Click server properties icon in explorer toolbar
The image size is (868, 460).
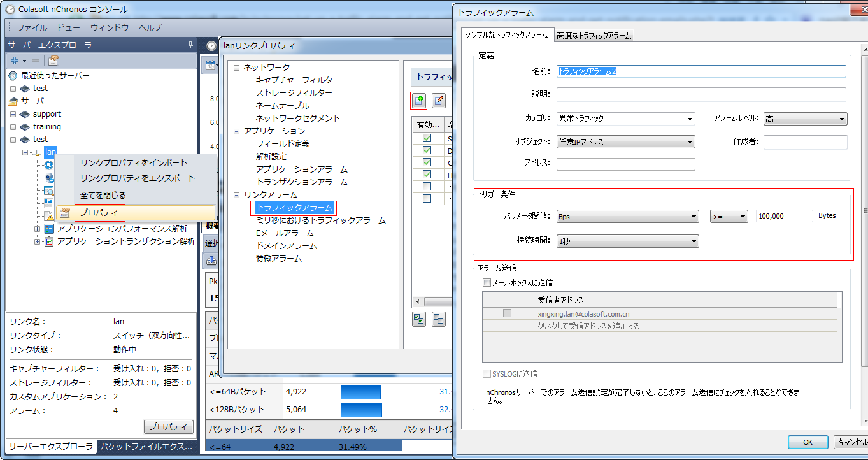pos(53,61)
